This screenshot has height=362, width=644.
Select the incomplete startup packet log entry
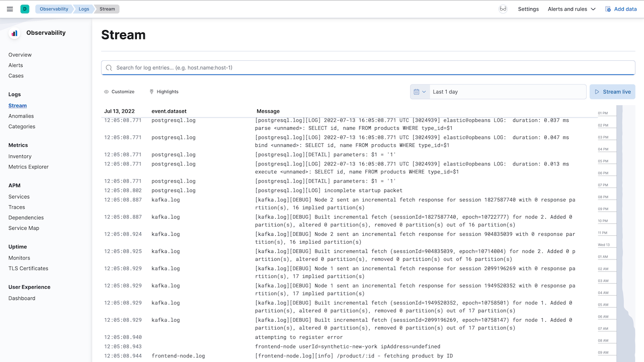tap(329, 191)
